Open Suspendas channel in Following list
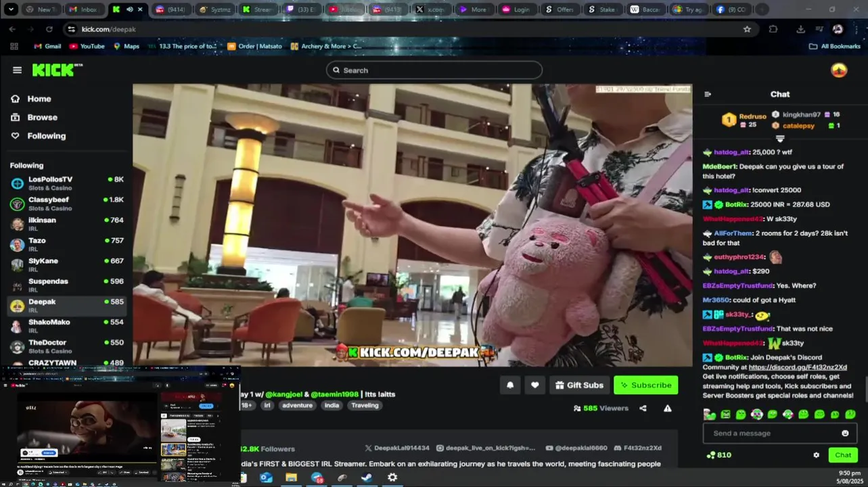Viewport: 868px width, 487px height. pos(66,285)
